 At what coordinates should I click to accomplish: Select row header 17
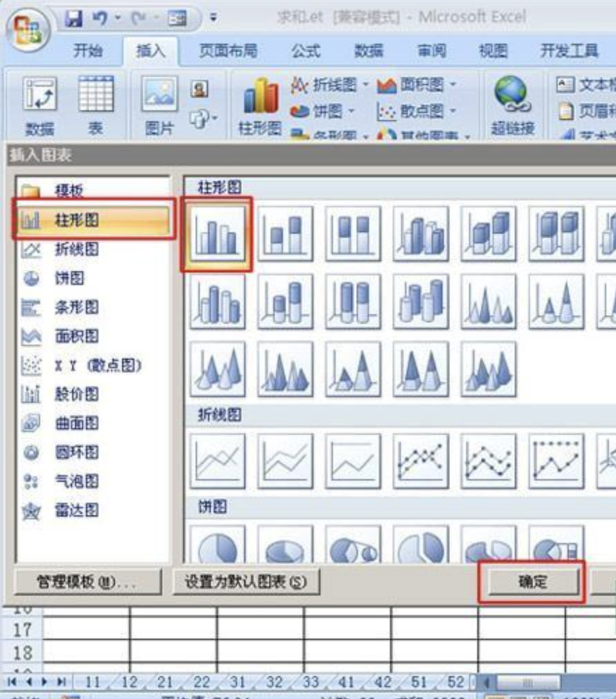point(22,630)
